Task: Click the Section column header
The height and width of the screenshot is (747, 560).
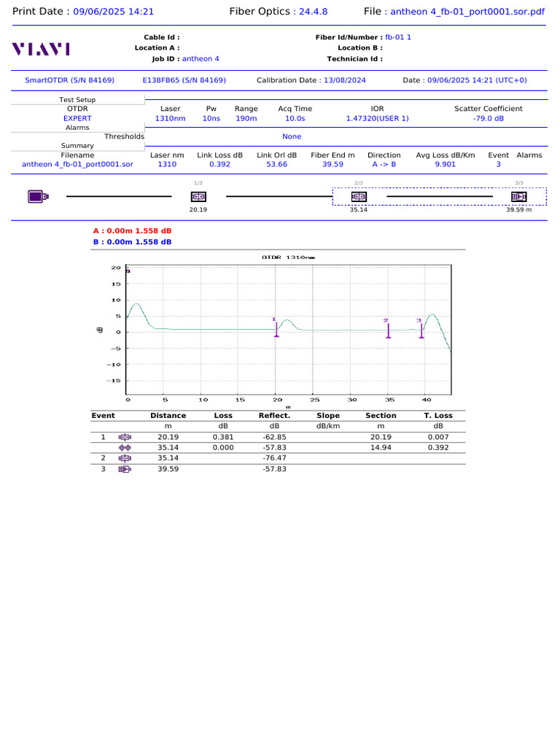Action: (x=381, y=415)
